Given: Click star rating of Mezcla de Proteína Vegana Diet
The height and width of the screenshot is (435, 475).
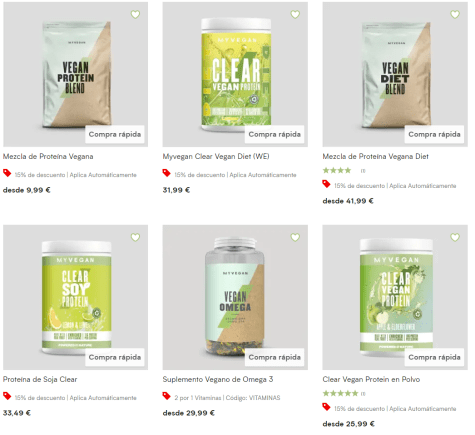Looking at the screenshot, I should pos(337,171).
